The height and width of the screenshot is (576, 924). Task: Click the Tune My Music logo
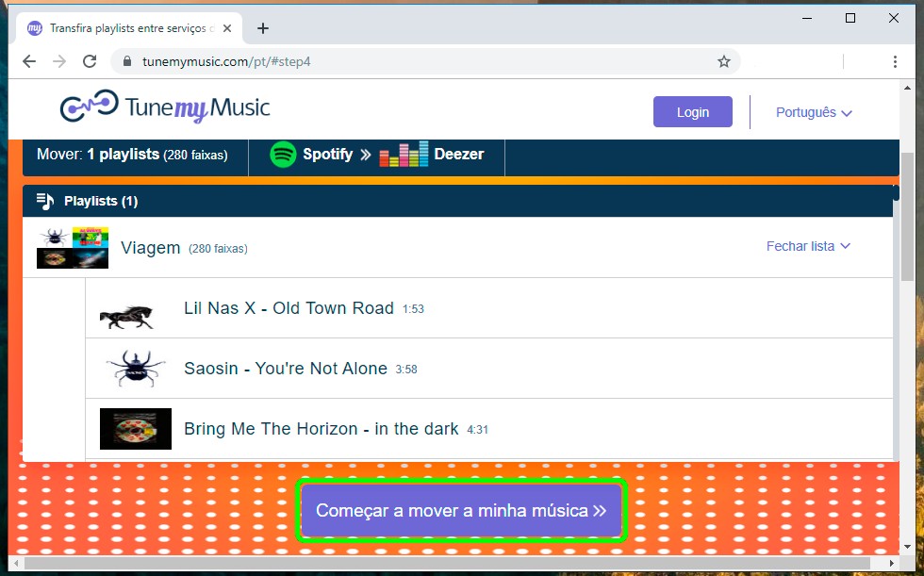pyautogui.click(x=165, y=108)
